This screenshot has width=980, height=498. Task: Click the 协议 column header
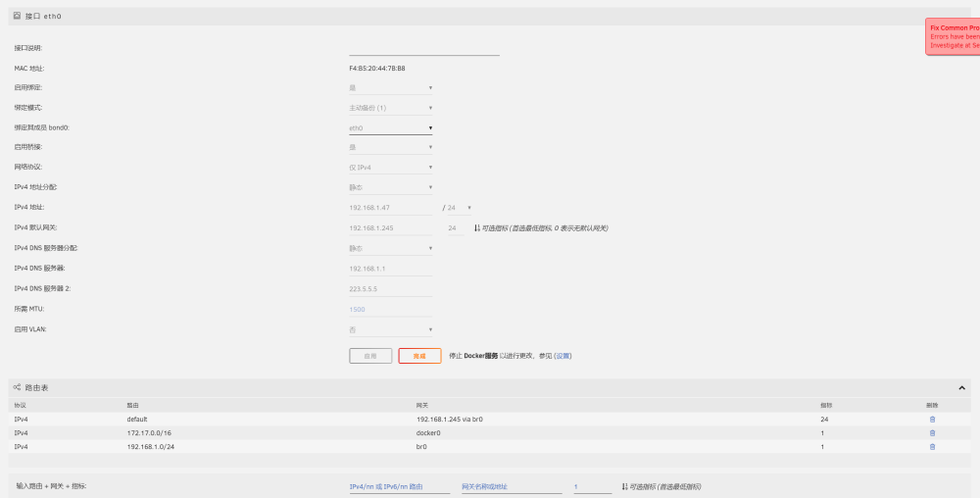20,406
